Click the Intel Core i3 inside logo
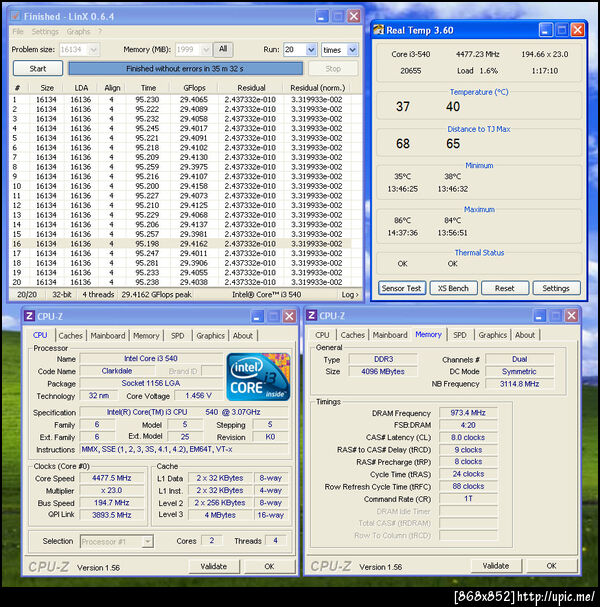Image resolution: width=600 pixels, height=607 pixels. pyautogui.click(x=258, y=377)
